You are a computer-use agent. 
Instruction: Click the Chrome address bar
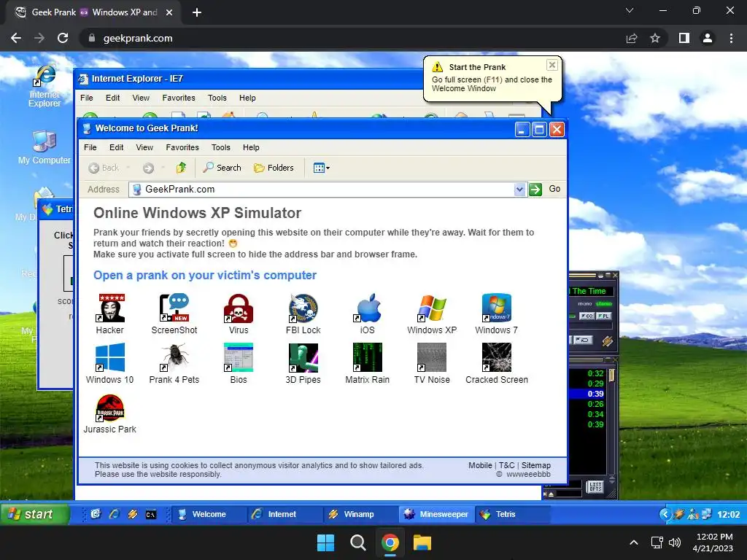(352, 38)
